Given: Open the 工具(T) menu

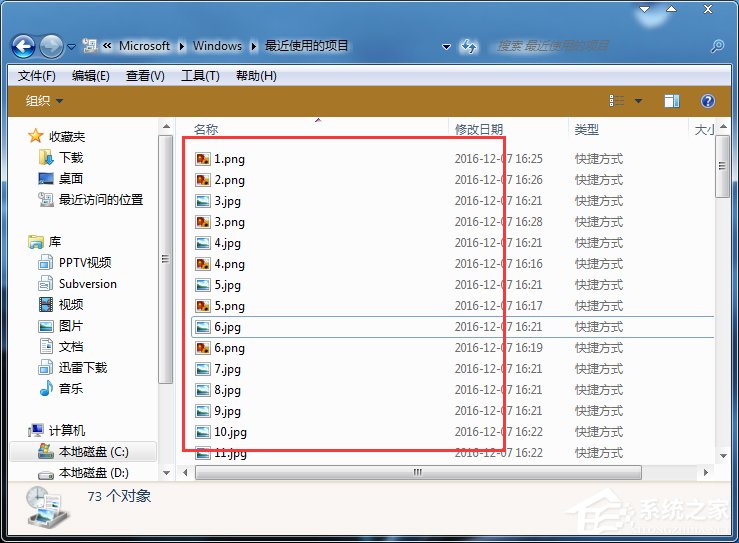Looking at the screenshot, I should [200, 76].
